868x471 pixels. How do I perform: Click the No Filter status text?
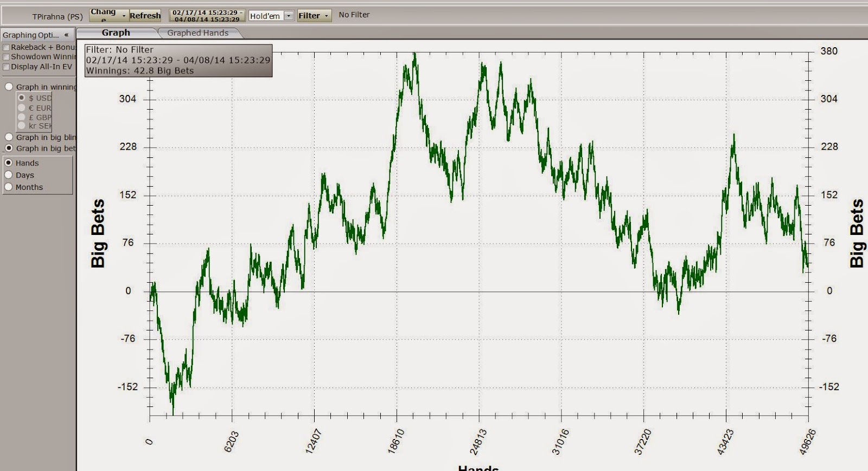(x=354, y=15)
